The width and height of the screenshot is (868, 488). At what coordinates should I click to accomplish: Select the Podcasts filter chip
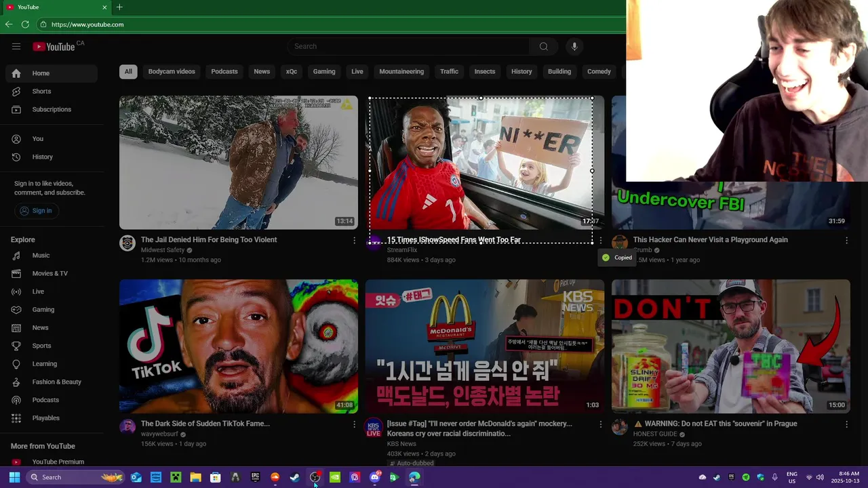coord(224,71)
